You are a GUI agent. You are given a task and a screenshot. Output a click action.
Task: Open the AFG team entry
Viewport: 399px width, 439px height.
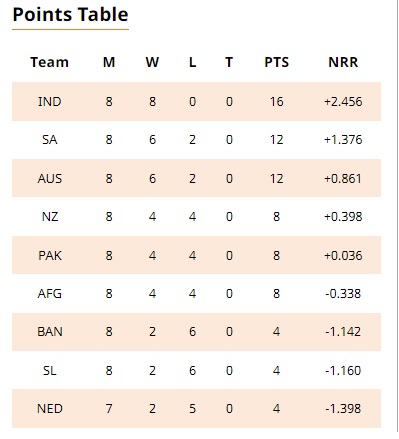(50, 294)
